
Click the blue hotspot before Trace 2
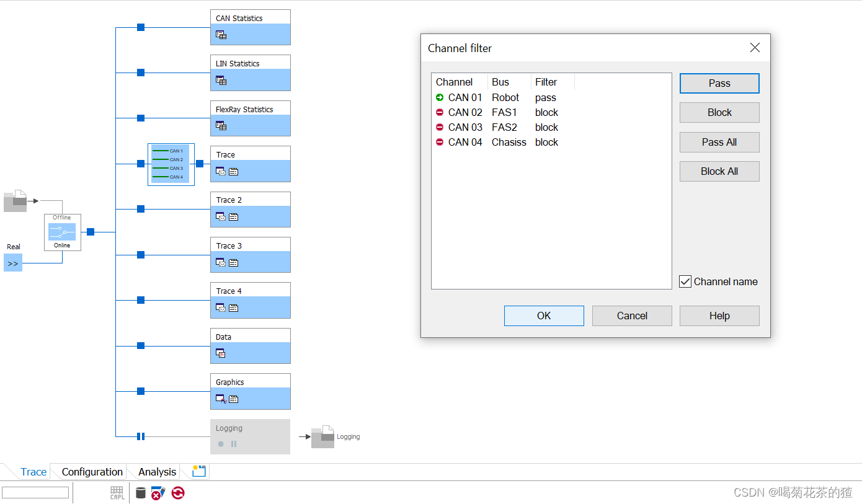(141, 209)
